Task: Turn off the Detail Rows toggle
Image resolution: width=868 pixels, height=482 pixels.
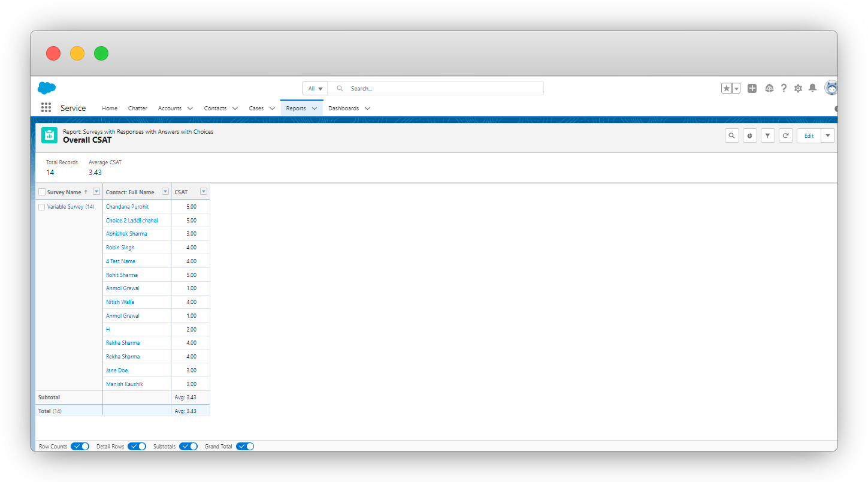Action: 137,446
